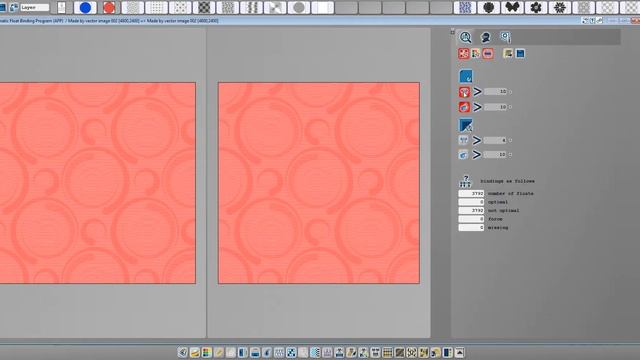This screenshot has width=640, height=360.
Task: Click the first icon in bottom toolbar
Action: click(182, 352)
